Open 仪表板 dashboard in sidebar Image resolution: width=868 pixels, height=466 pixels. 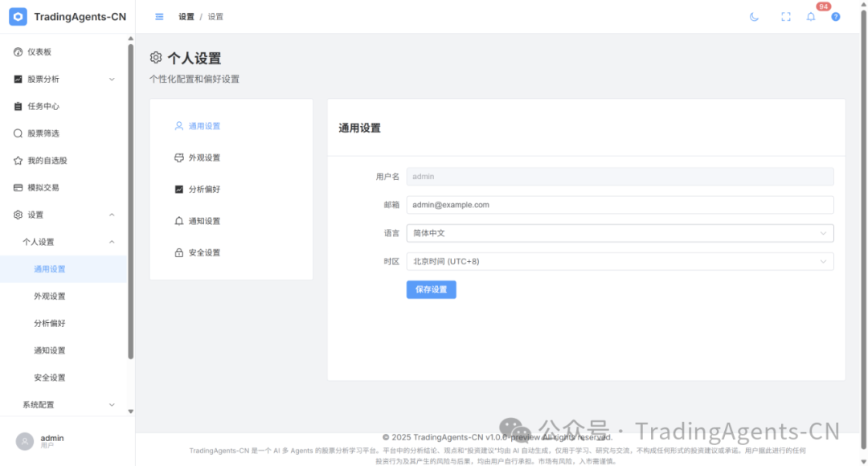[39, 52]
